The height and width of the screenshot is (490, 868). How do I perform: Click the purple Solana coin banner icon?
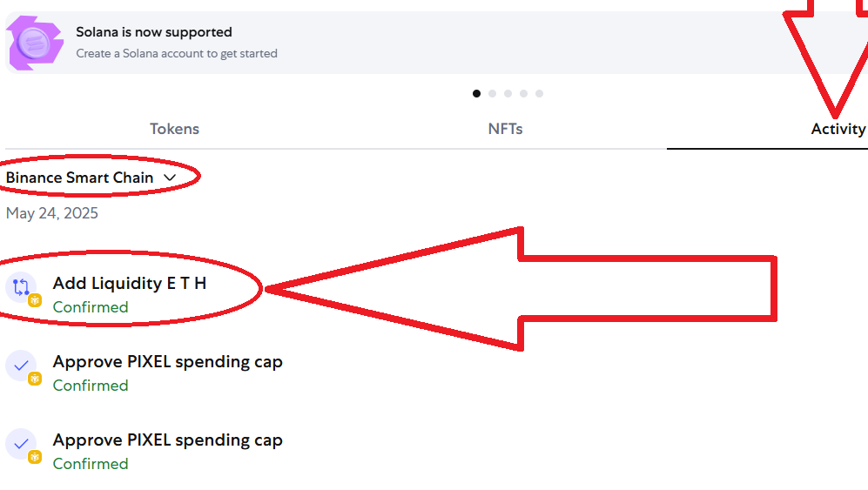click(x=36, y=43)
